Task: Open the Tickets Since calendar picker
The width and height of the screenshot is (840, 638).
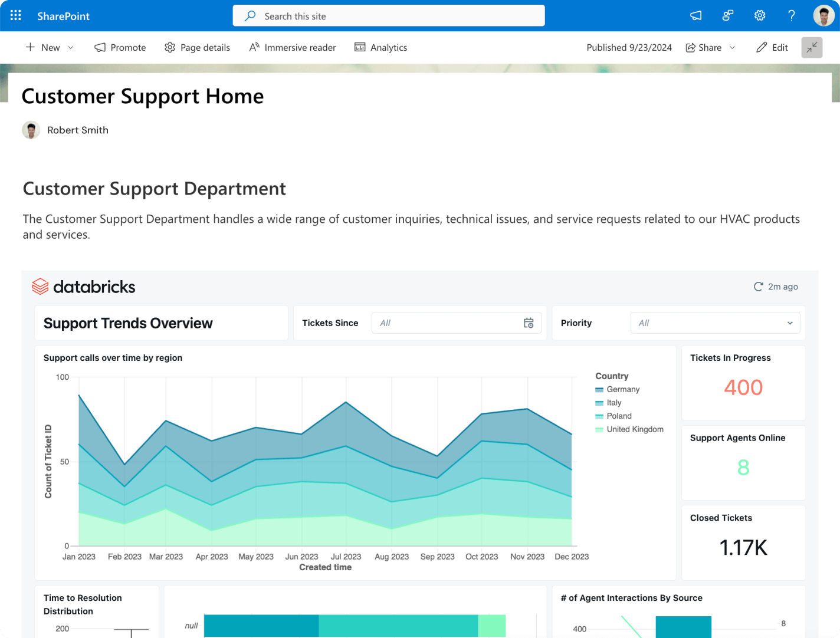Action: click(529, 323)
